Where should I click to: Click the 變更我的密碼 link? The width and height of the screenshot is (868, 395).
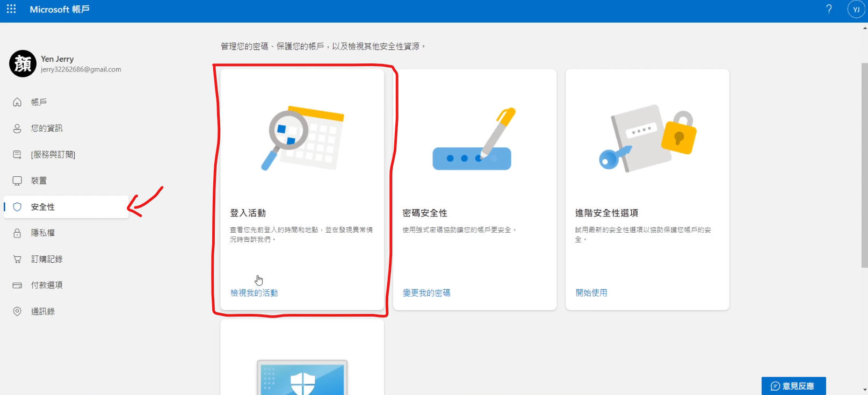[x=426, y=293]
